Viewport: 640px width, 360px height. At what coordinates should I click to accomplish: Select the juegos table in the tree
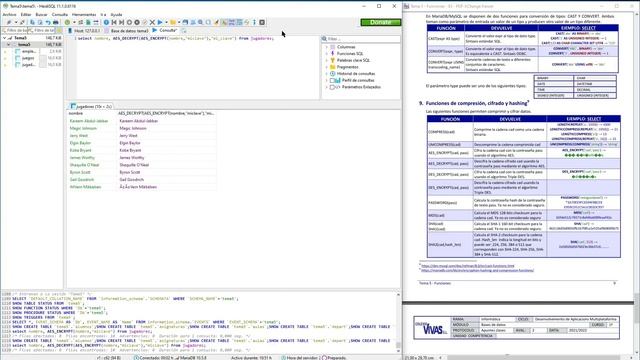click(28, 58)
